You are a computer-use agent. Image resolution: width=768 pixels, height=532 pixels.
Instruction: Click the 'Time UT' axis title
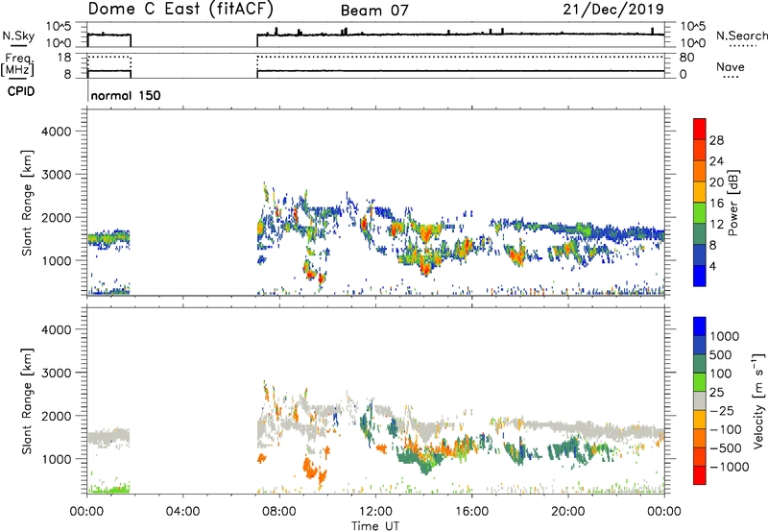pos(375,526)
